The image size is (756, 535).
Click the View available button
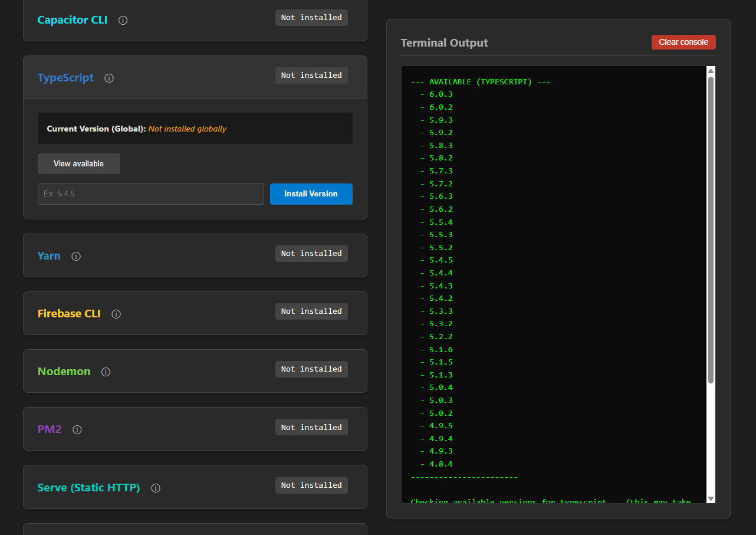(x=79, y=164)
